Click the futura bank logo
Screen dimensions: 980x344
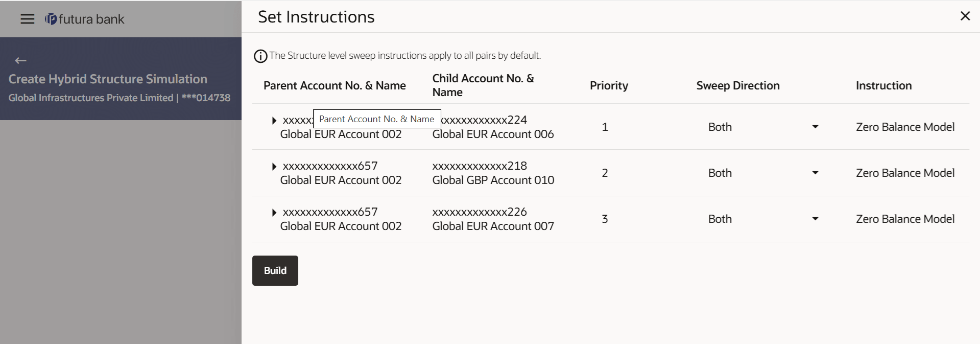pos(85,19)
